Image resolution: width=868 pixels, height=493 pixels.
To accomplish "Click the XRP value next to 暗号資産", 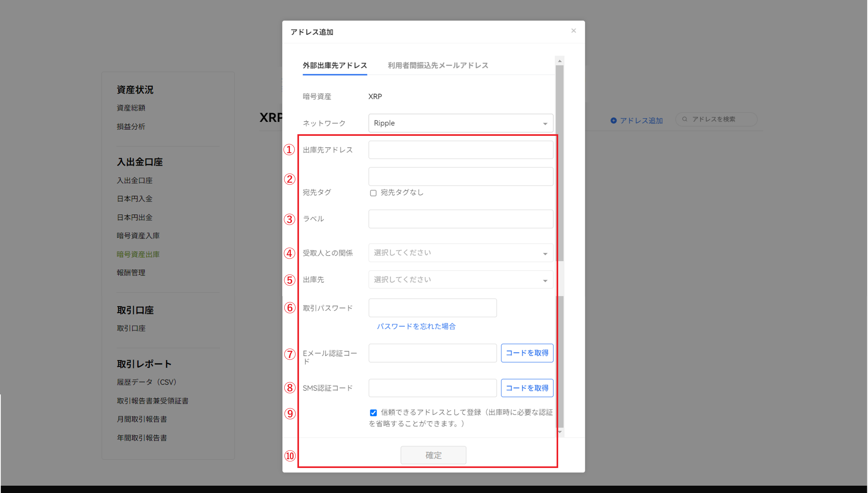I will (x=375, y=97).
